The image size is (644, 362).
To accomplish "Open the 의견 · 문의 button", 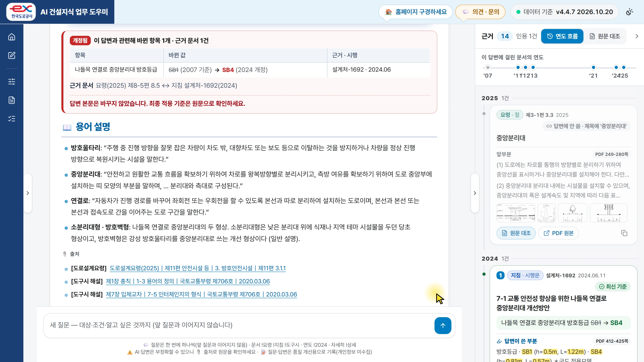I will (480, 12).
